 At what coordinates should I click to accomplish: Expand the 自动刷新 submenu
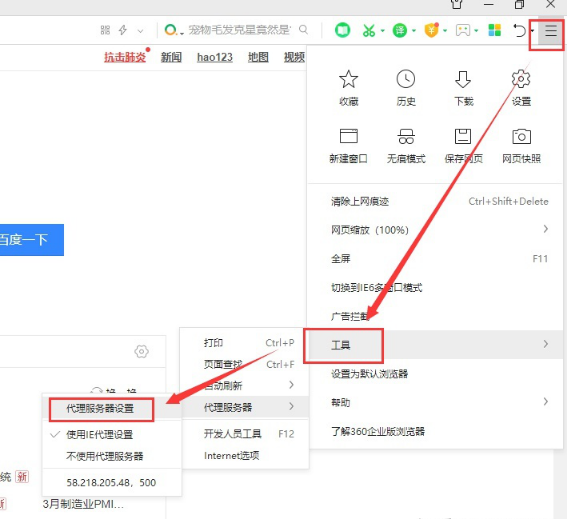click(x=245, y=386)
